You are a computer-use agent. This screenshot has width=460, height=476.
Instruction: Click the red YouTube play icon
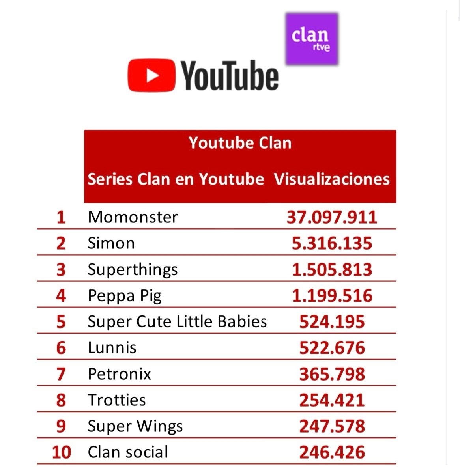point(151,75)
